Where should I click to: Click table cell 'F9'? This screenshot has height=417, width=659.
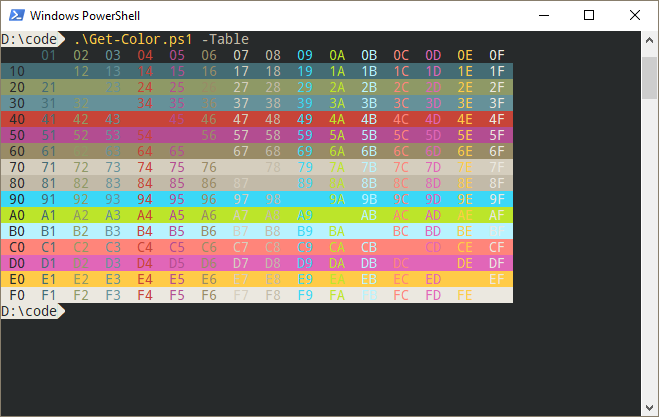[305, 295]
